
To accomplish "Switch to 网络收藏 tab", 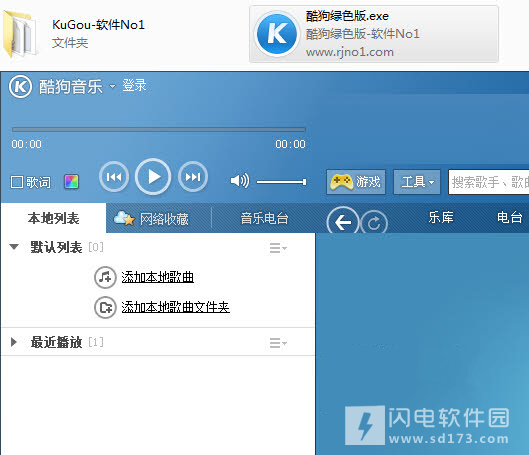I will (x=151, y=219).
